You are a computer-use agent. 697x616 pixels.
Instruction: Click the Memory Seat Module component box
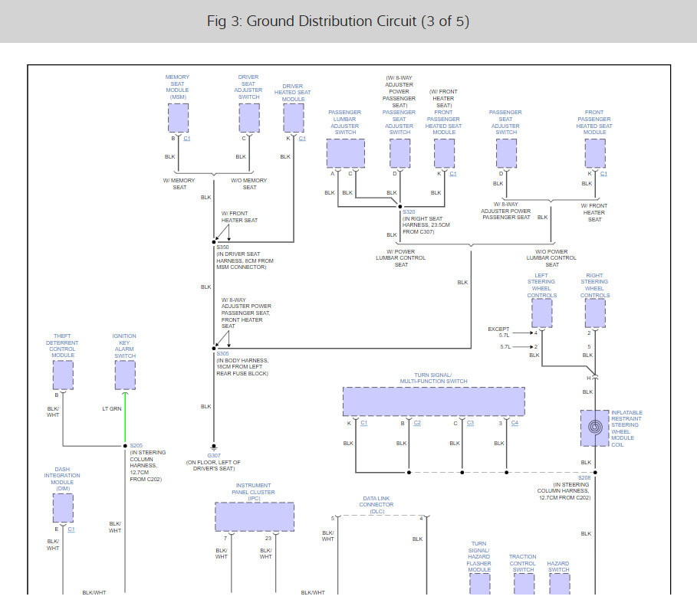click(x=178, y=118)
